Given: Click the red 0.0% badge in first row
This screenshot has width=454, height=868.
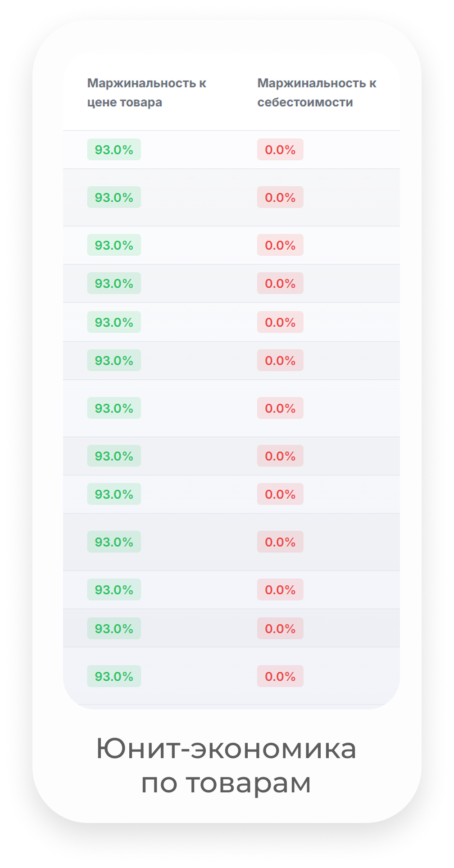Looking at the screenshot, I should tap(280, 150).
